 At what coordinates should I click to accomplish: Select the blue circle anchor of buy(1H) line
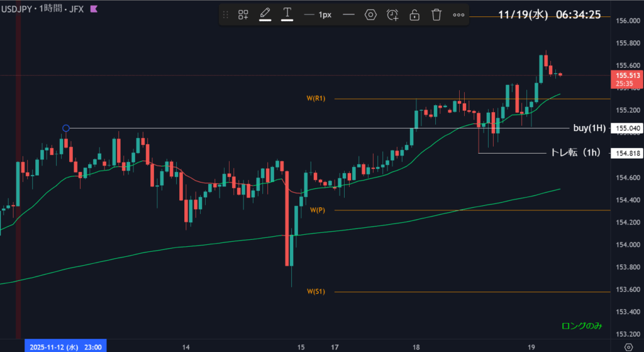click(x=66, y=128)
